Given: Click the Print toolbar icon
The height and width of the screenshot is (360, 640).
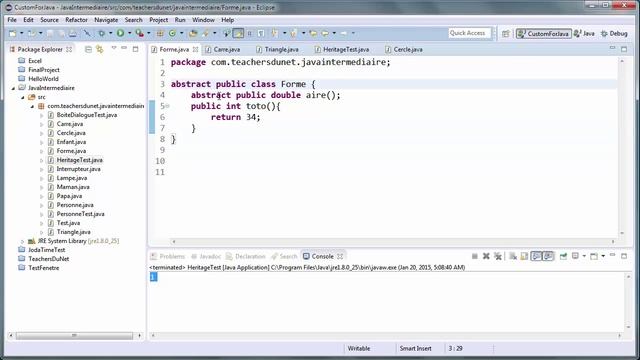Looking at the screenshot, I should tap(73, 33).
